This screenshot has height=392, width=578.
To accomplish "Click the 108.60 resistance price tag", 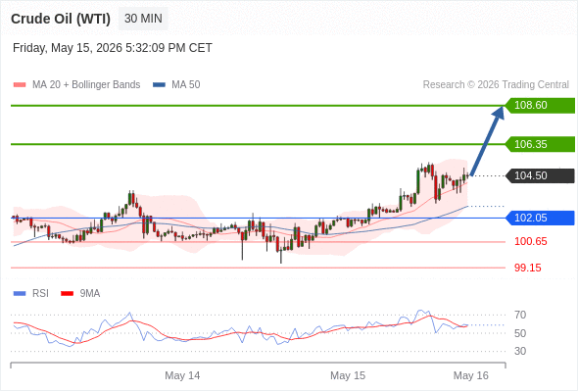I will (x=540, y=106).
